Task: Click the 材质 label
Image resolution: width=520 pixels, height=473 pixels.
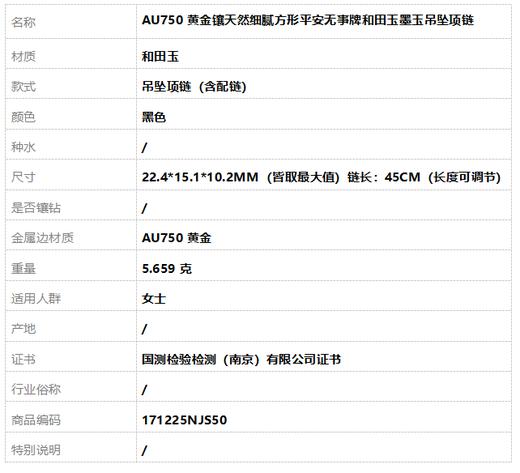Action: [23, 56]
